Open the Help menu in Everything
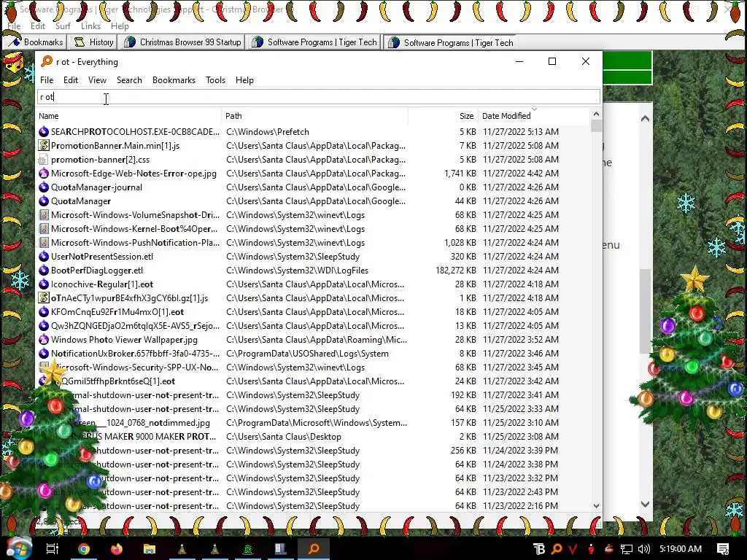This screenshot has width=747, height=560. click(244, 80)
